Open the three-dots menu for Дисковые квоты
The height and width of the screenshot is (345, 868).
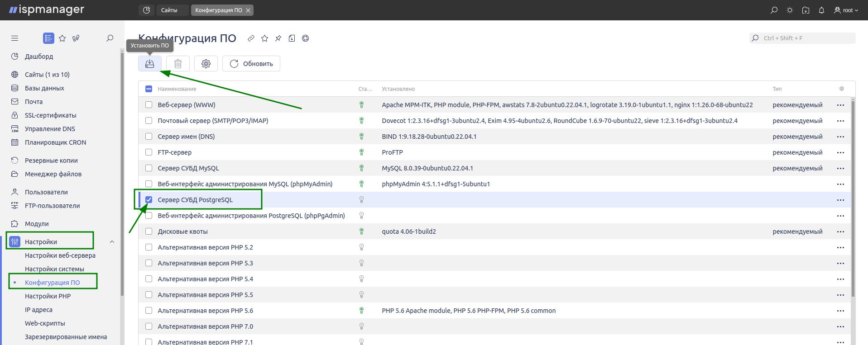[x=841, y=232]
